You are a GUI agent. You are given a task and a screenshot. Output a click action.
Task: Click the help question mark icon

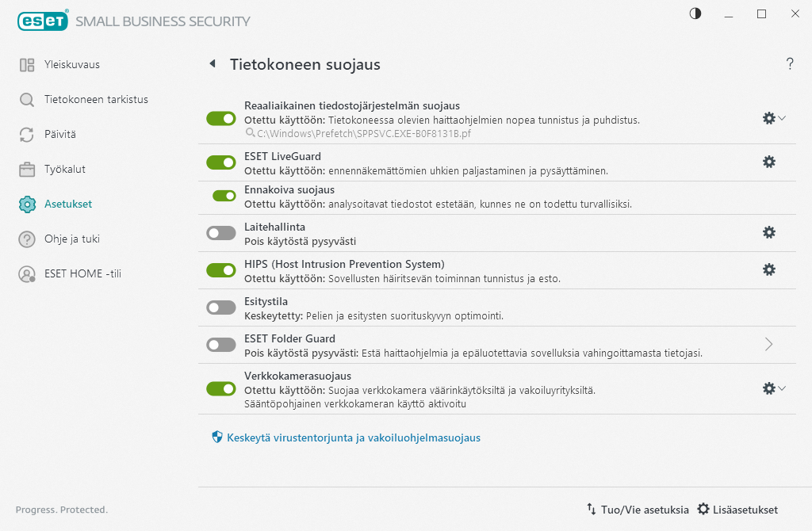click(790, 64)
